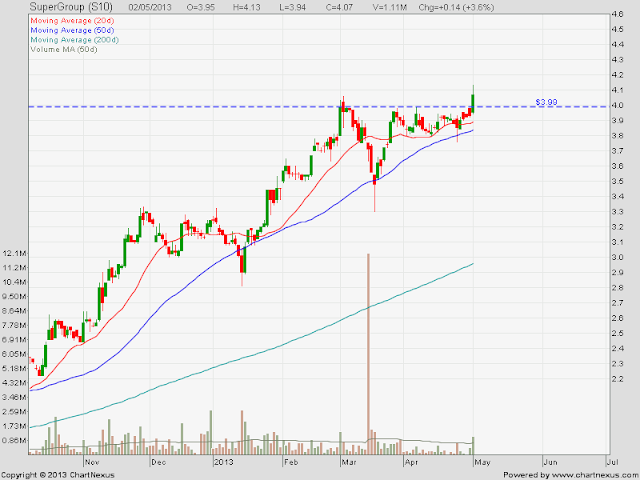Click the H=4.13 high value
Screen dimensions: 640x480
point(247,7)
